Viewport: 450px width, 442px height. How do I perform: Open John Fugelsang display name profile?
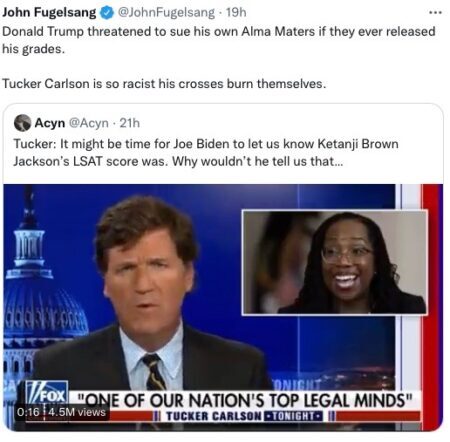pyautogui.click(x=49, y=12)
